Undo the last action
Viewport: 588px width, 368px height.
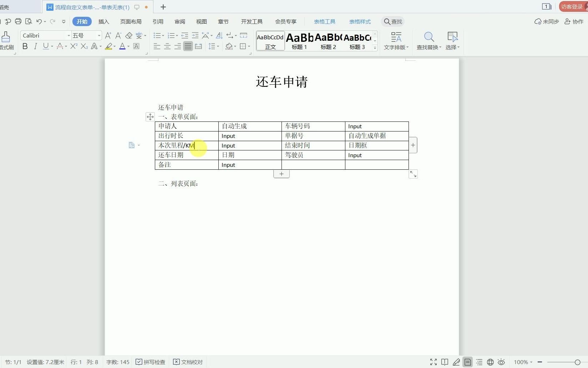[x=39, y=21]
